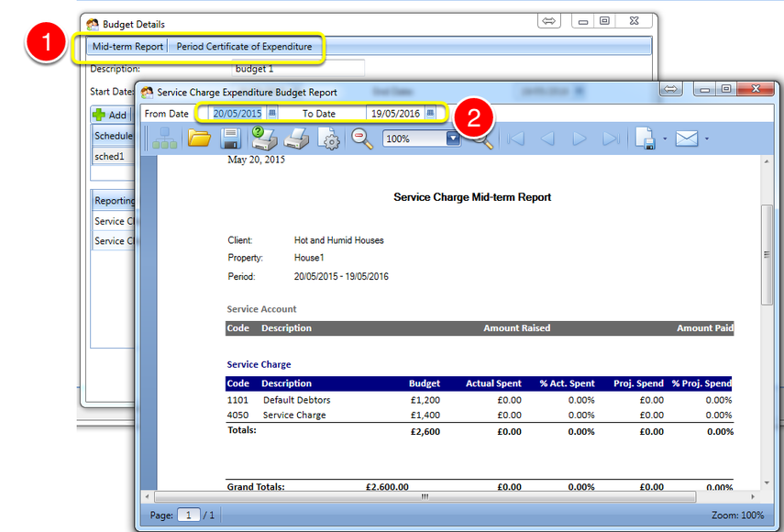The image size is (784, 532).
Task: Click the Budget Details window title icon
Action: tap(93, 24)
